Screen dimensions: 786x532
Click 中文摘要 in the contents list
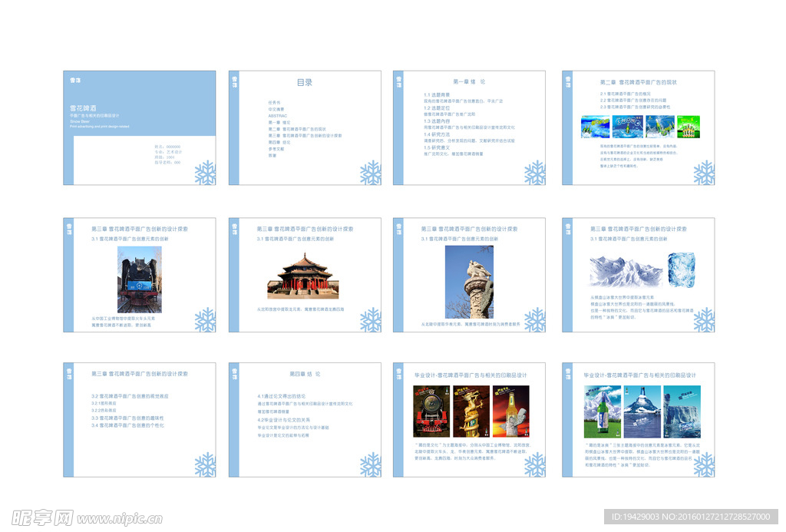[276, 109]
